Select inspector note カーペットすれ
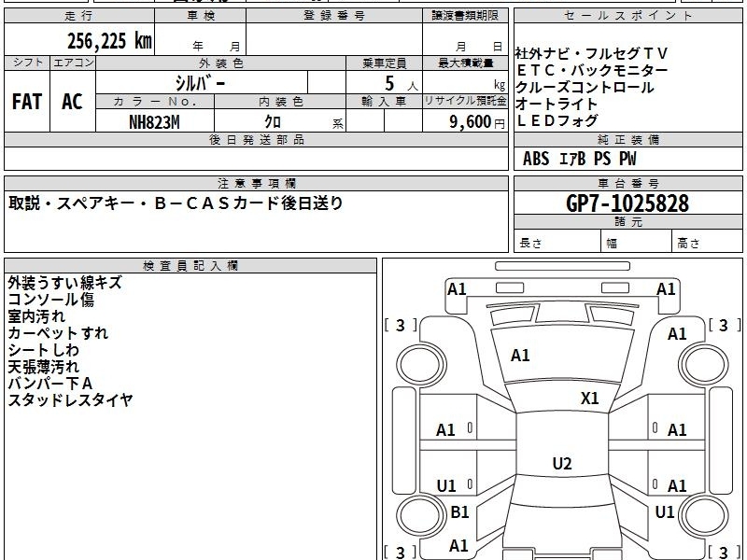The width and height of the screenshot is (747, 560). coord(58,333)
